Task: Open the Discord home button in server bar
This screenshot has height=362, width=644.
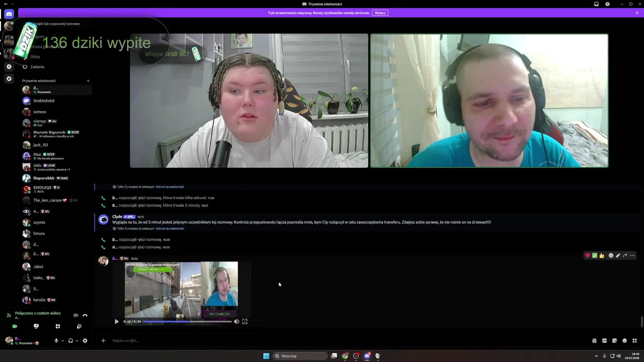Action: pos(9,14)
